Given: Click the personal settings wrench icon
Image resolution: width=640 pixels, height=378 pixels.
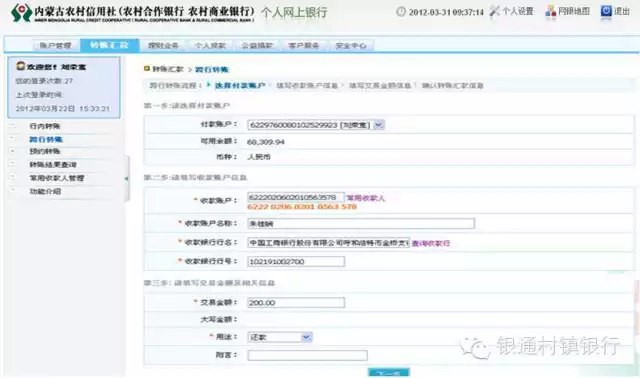Looking at the screenshot, I should (495, 11).
